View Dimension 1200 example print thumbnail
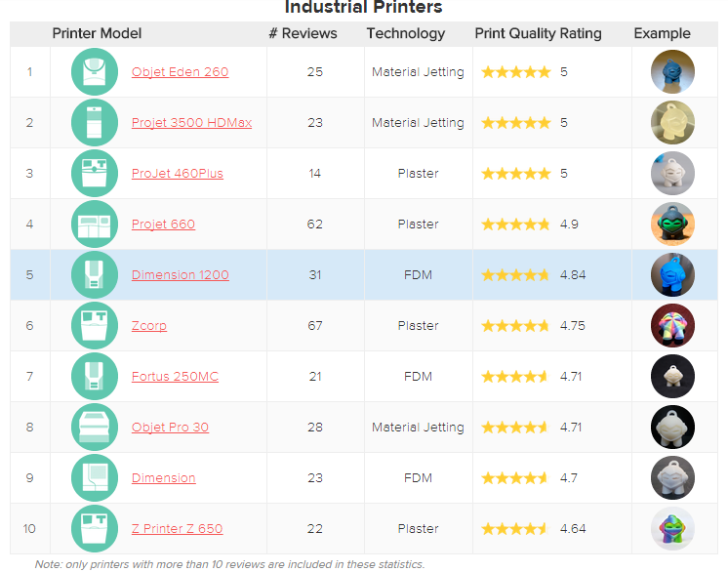The width and height of the screenshot is (728, 572). [672, 275]
